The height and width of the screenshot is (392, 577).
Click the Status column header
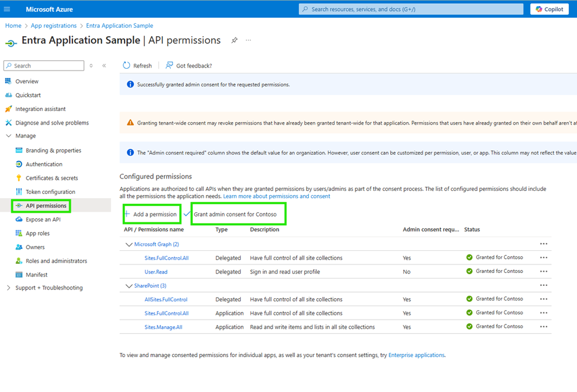472,229
